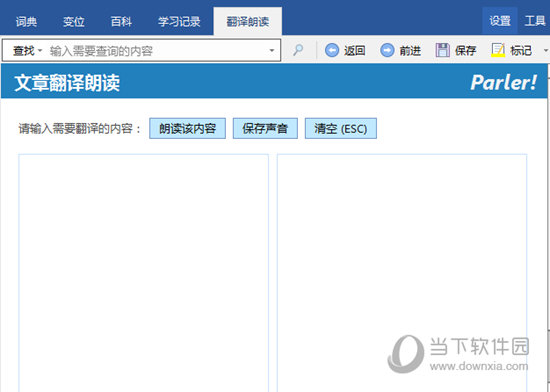Open the 百科 tab
Viewport: 550px width, 392px height.
click(x=121, y=22)
